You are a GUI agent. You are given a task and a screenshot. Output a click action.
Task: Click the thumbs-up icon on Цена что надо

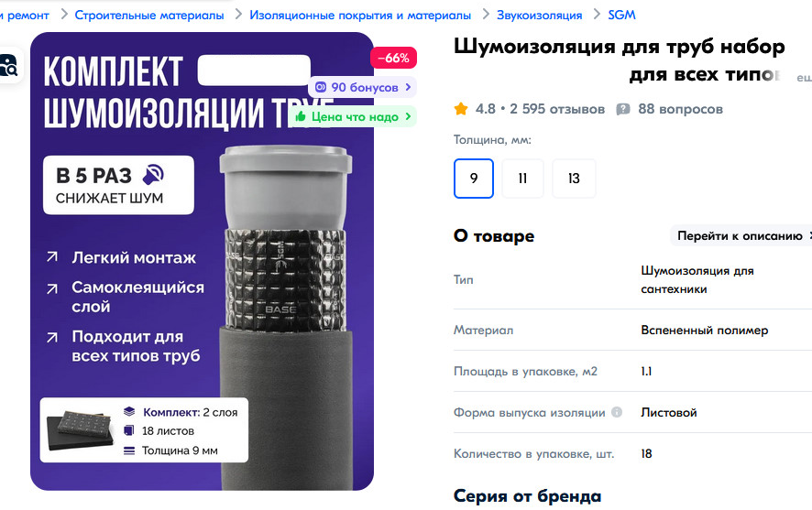pos(301,116)
